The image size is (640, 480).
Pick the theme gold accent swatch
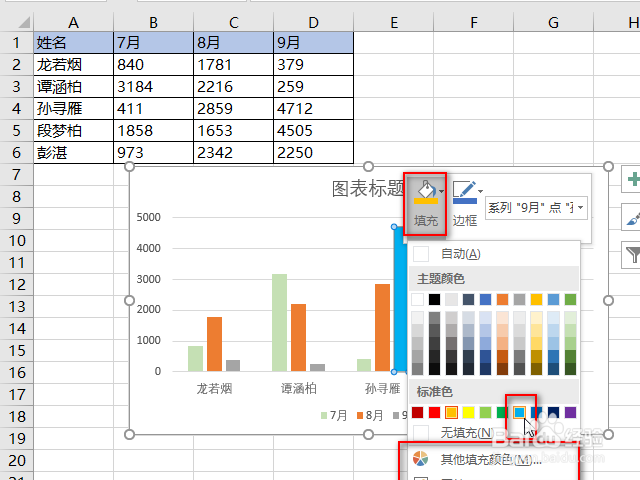536,300
